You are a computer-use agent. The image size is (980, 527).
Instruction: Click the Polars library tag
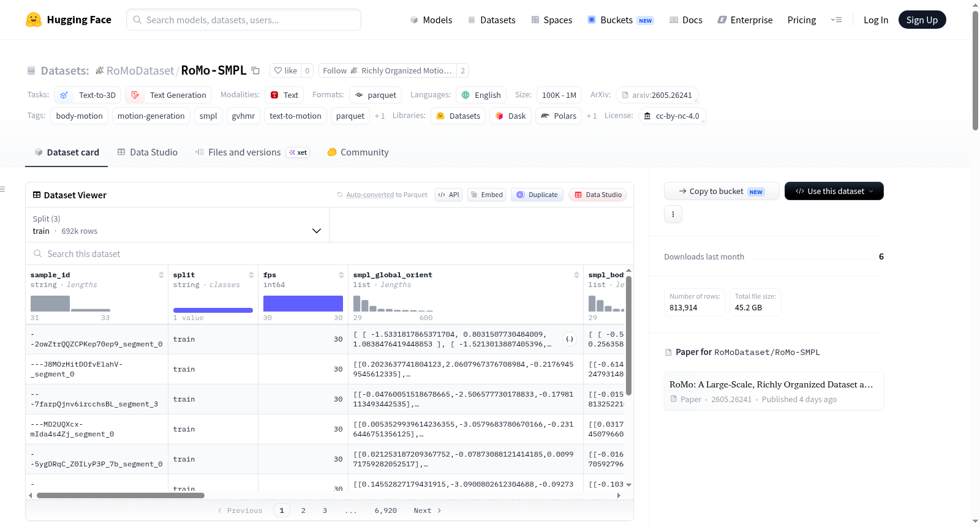pyautogui.click(x=559, y=116)
